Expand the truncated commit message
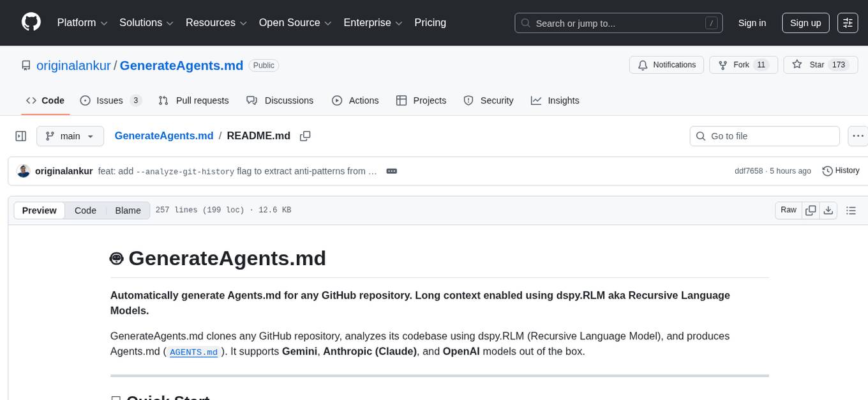The image size is (868, 400). (391, 171)
